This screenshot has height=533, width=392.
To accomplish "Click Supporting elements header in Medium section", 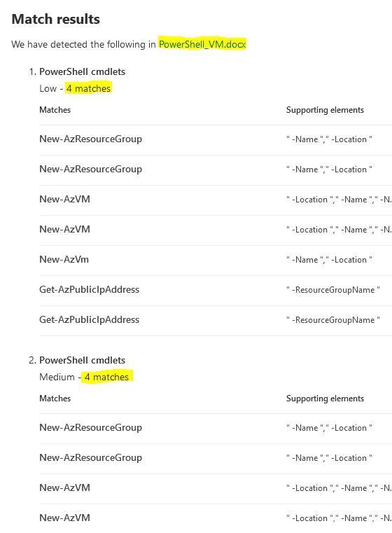I will [x=325, y=399].
